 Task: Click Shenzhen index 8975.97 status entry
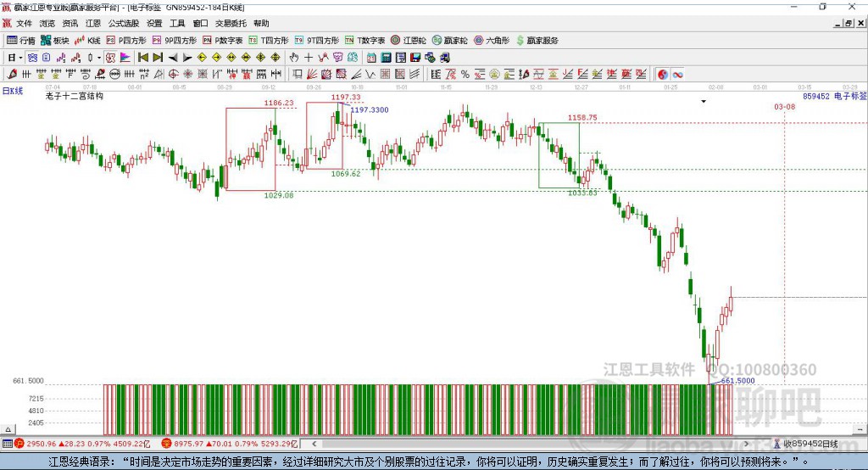[x=231, y=444]
